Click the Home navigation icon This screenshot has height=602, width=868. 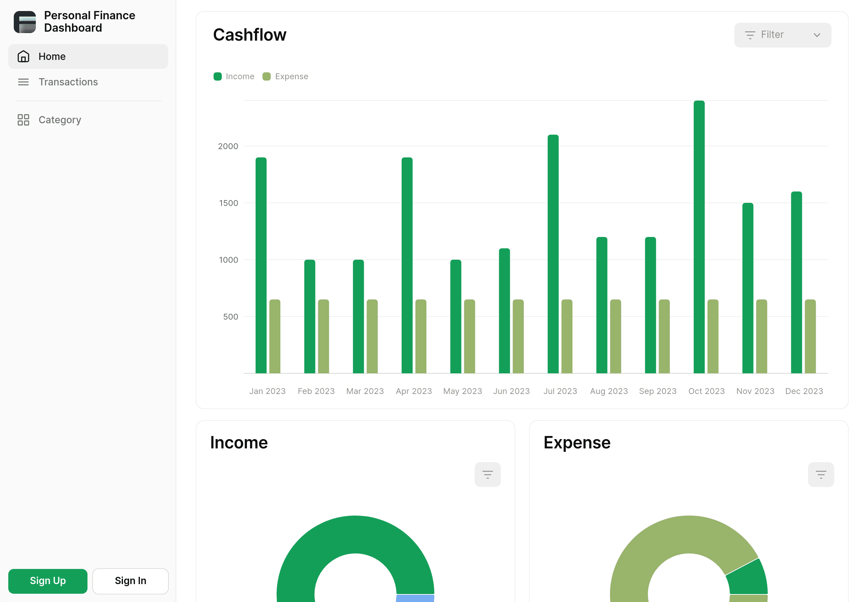pos(22,56)
